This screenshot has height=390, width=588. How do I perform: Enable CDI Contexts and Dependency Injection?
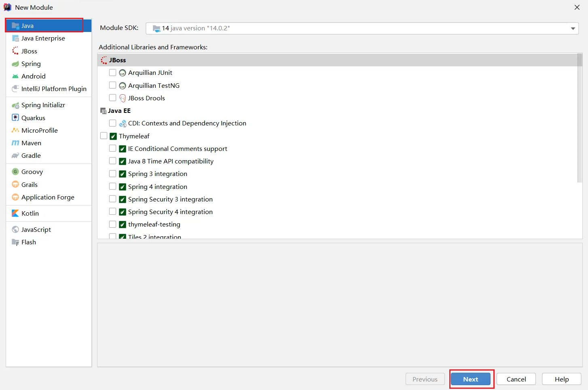[113, 123]
